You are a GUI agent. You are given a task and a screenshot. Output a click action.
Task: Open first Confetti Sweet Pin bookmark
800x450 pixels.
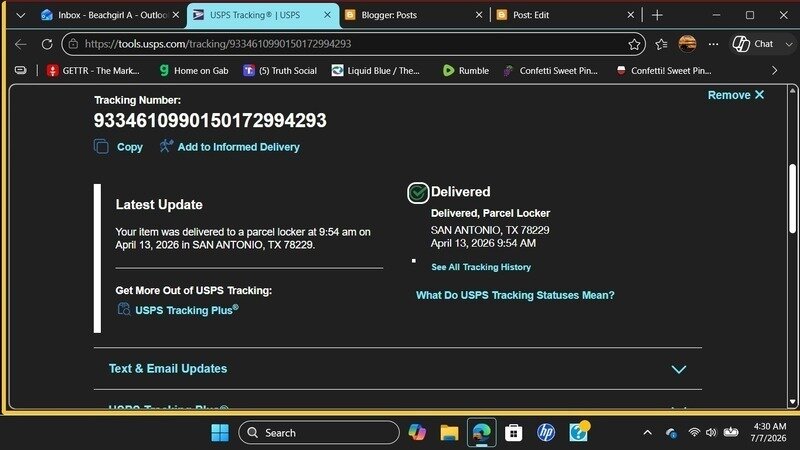click(x=551, y=71)
